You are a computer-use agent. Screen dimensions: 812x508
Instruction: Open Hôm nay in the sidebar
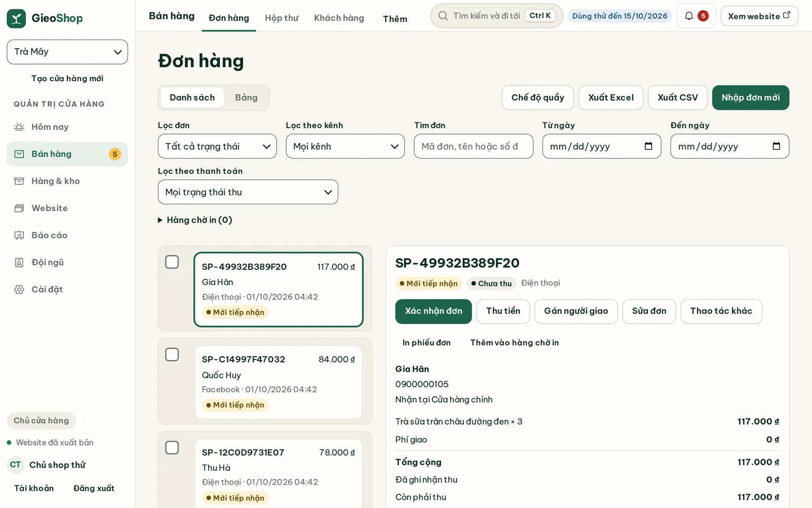coord(67,127)
